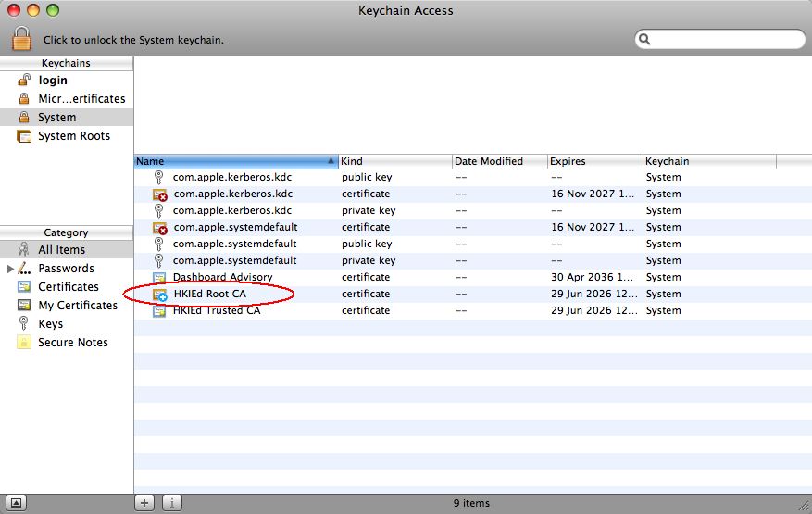Select the Dashboard Advisory certificate
Screen dimensions: 812x514
[x=473, y=277]
